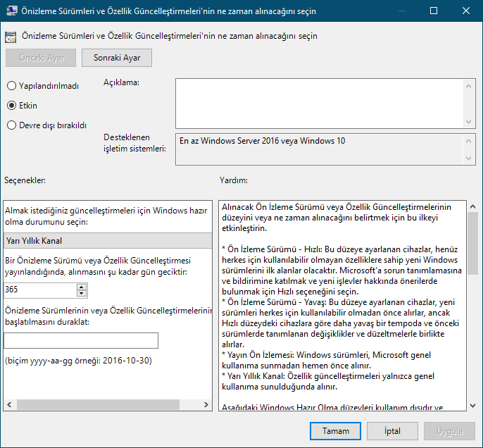
Task: Click the pause start date input field
Action: tap(81, 340)
